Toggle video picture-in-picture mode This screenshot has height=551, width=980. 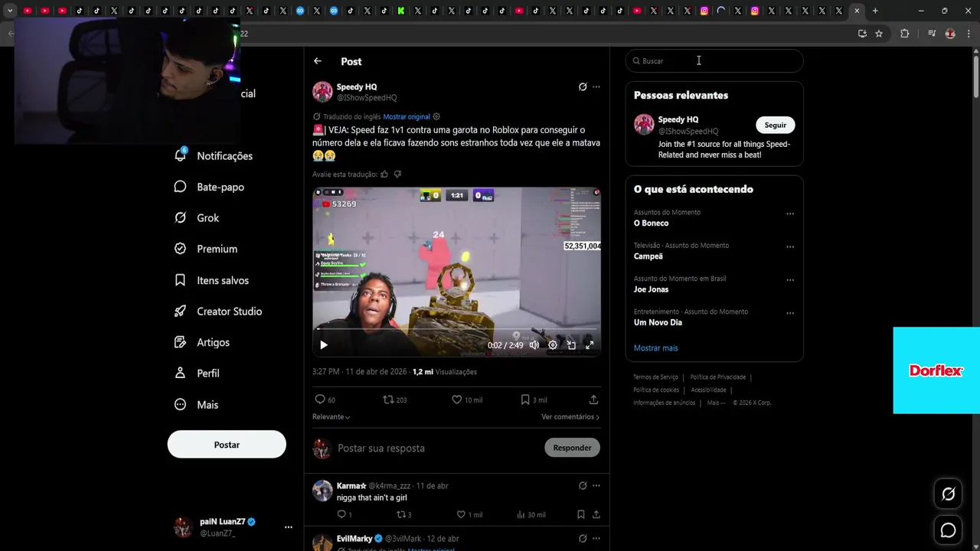(571, 345)
